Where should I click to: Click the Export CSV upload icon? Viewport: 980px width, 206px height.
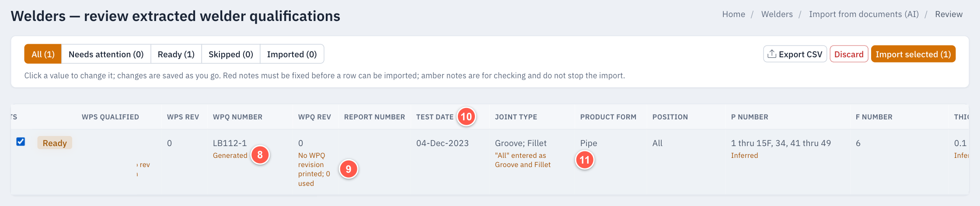tap(772, 54)
